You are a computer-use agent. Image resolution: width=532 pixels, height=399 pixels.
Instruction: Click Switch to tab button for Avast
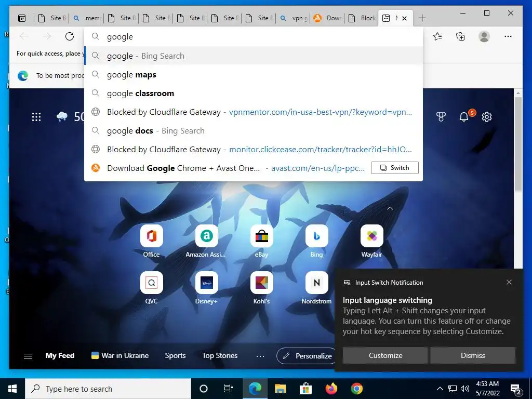[x=395, y=168]
